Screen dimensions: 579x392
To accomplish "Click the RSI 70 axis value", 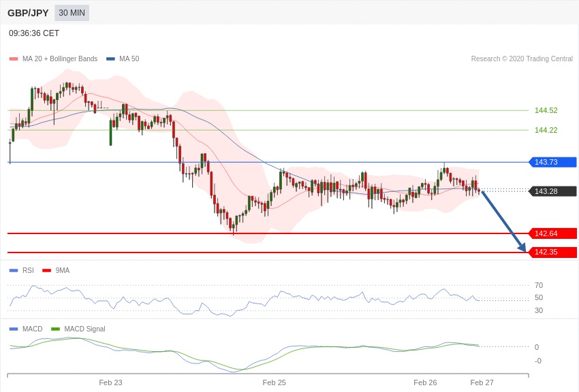I will 539,285.
